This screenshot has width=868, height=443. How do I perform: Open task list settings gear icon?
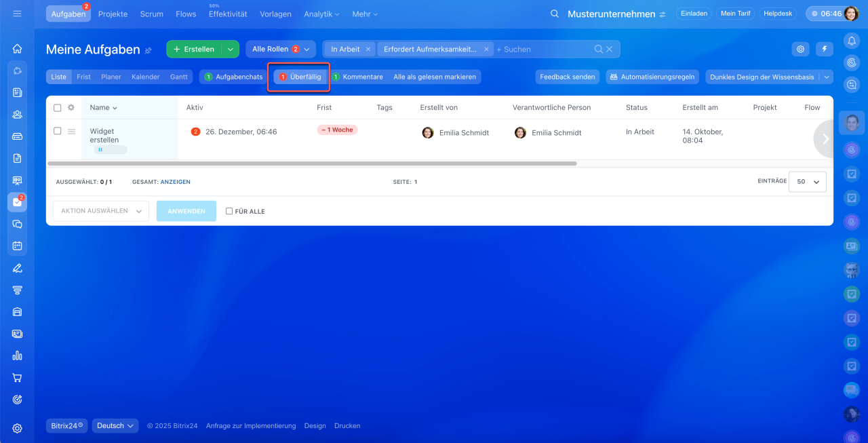coord(801,49)
